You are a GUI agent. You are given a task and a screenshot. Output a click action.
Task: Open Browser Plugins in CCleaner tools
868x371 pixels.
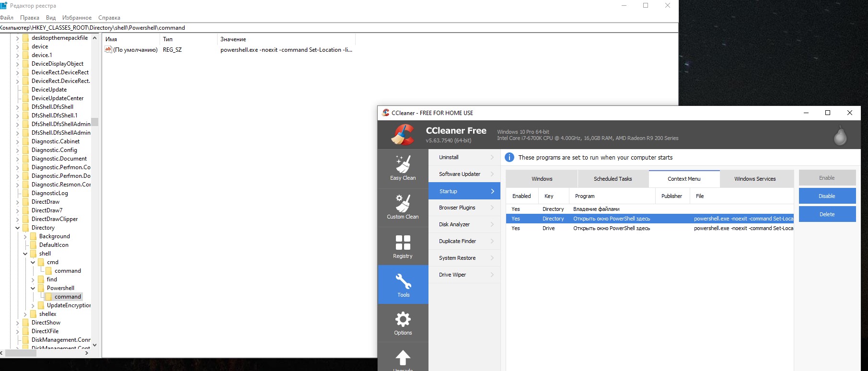(x=464, y=208)
